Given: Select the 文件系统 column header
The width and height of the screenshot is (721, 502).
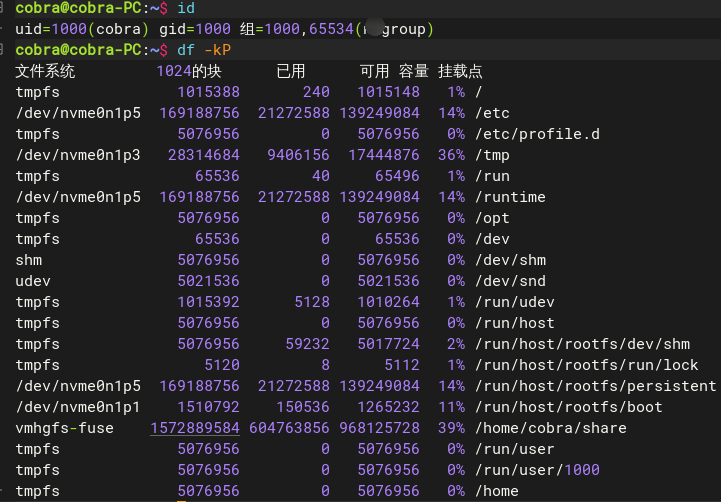Looking at the screenshot, I should pyautogui.click(x=45, y=71).
